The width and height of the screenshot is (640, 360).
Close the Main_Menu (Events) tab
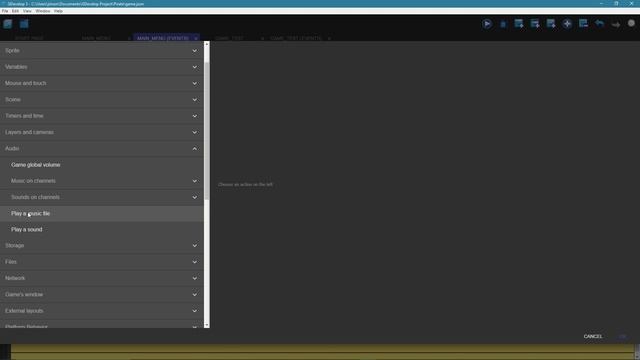tap(196, 38)
